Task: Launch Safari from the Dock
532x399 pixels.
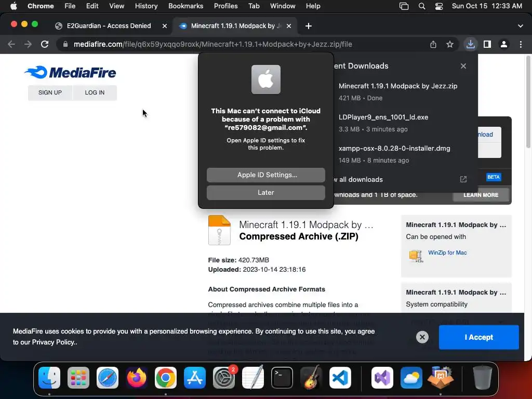Action: pyautogui.click(x=108, y=378)
